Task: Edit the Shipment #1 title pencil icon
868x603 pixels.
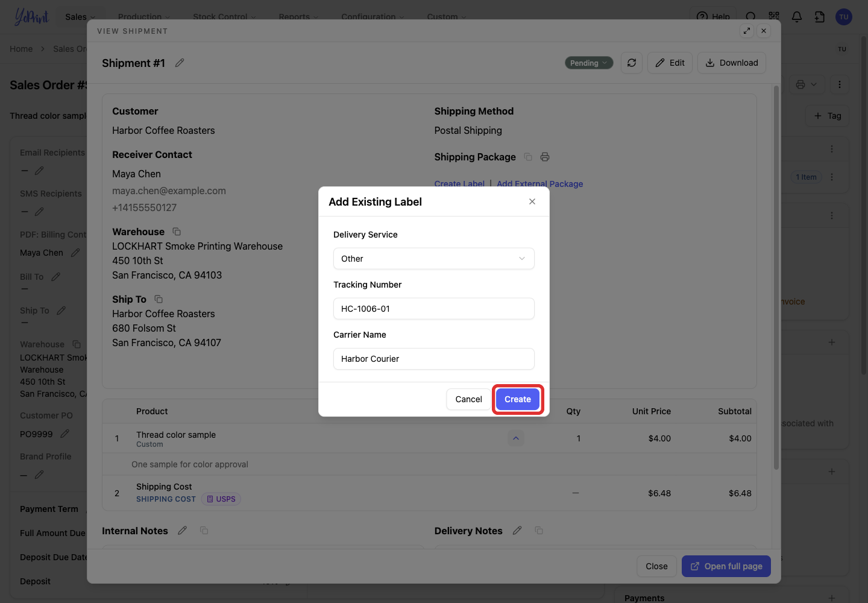Action: coord(180,63)
